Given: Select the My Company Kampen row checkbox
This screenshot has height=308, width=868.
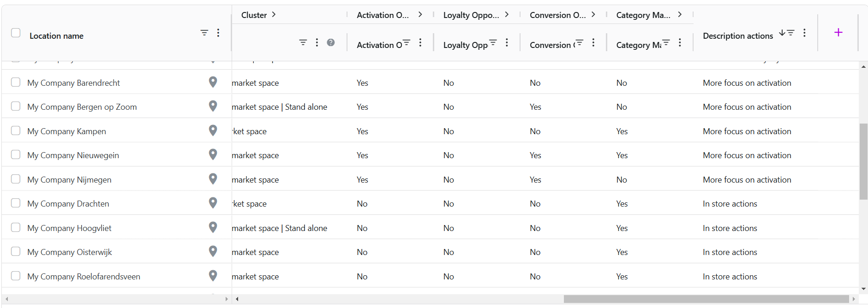Looking at the screenshot, I should point(16,130).
